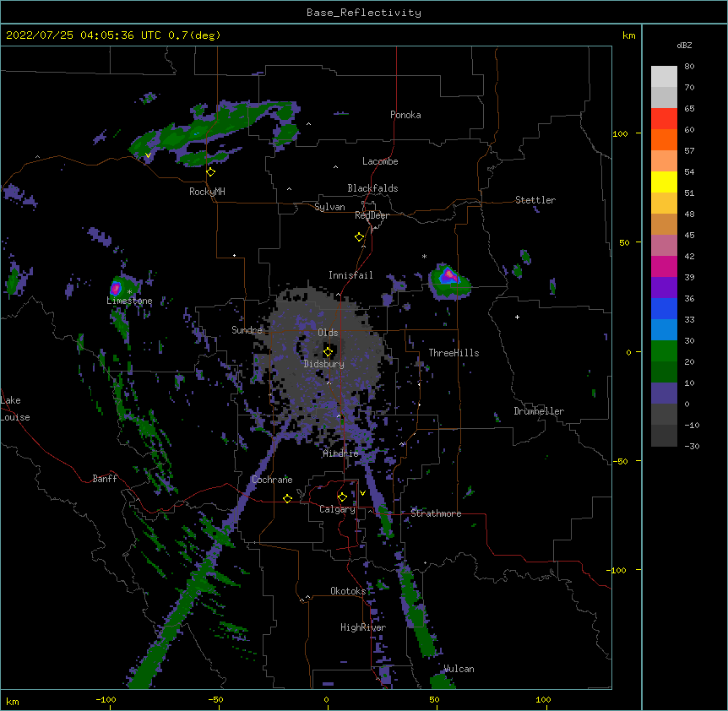Screen dimensions: 728x711
Task: Click the Lacombe city label
Action: point(380,161)
